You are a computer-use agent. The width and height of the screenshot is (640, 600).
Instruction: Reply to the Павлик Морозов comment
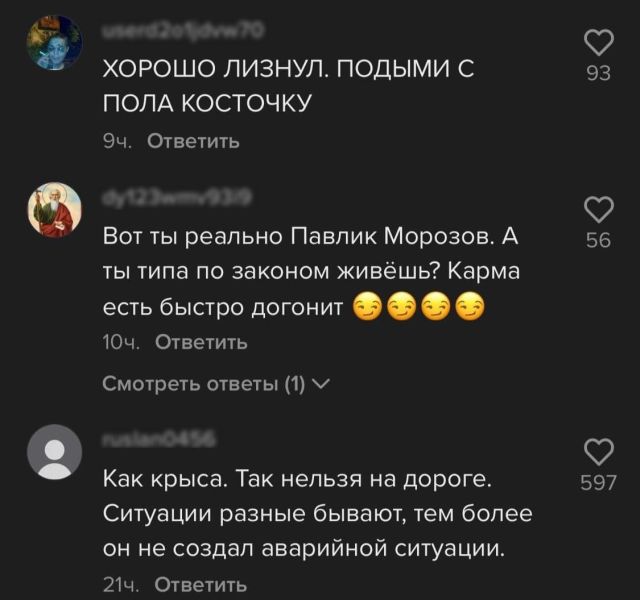[x=201, y=342]
